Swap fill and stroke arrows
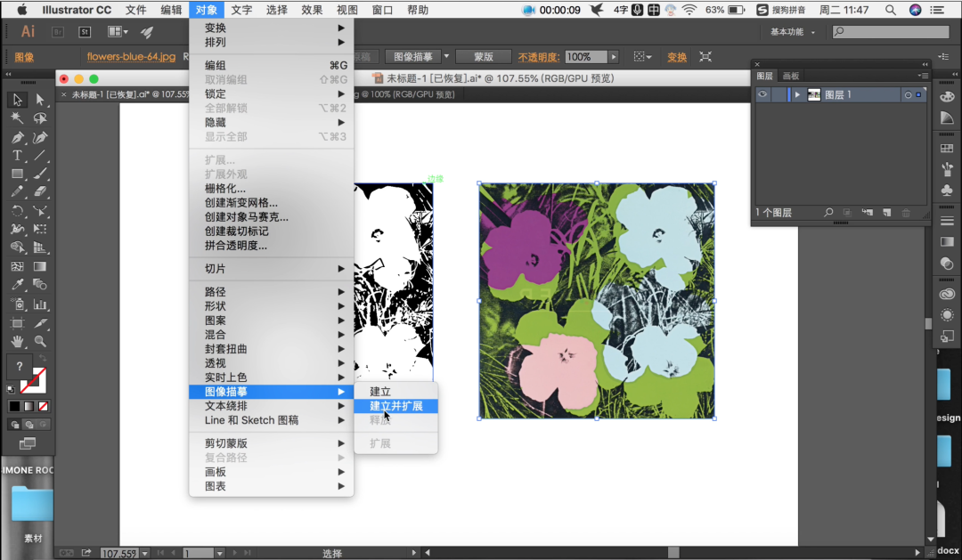This screenshot has width=962, height=560. coord(43,358)
